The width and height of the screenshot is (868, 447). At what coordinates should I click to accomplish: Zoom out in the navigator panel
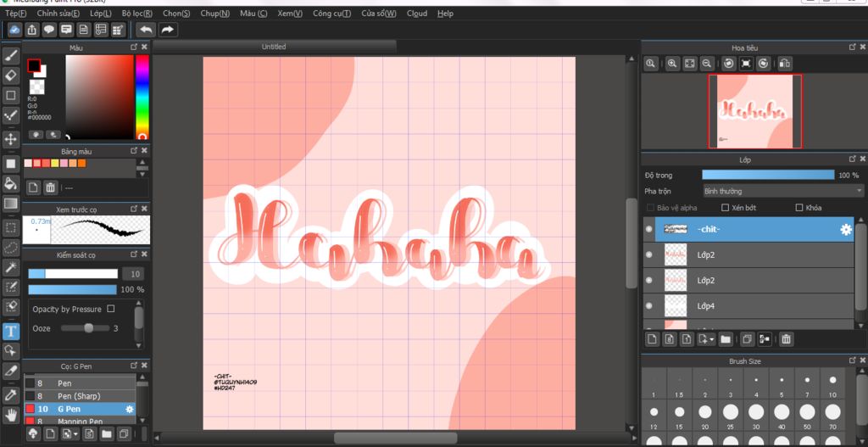706,64
